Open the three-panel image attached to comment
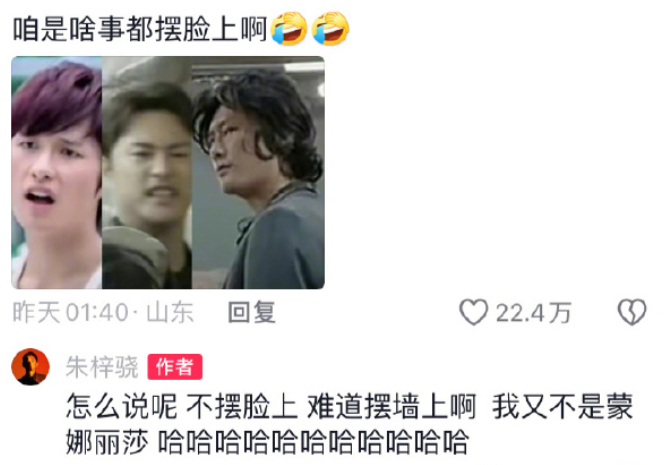The image size is (667, 465). pyautogui.click(x=168, y=172)
